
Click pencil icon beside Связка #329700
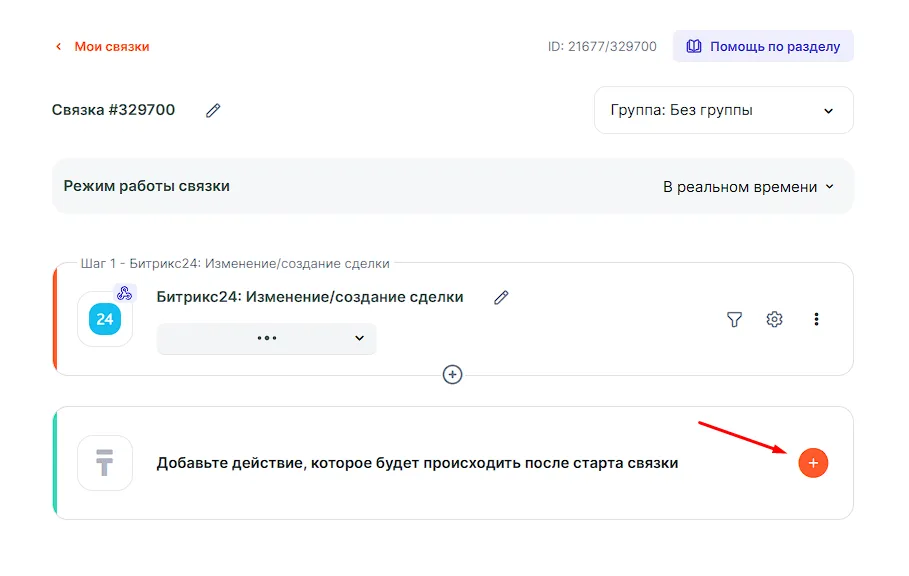[x=213, y=111]
